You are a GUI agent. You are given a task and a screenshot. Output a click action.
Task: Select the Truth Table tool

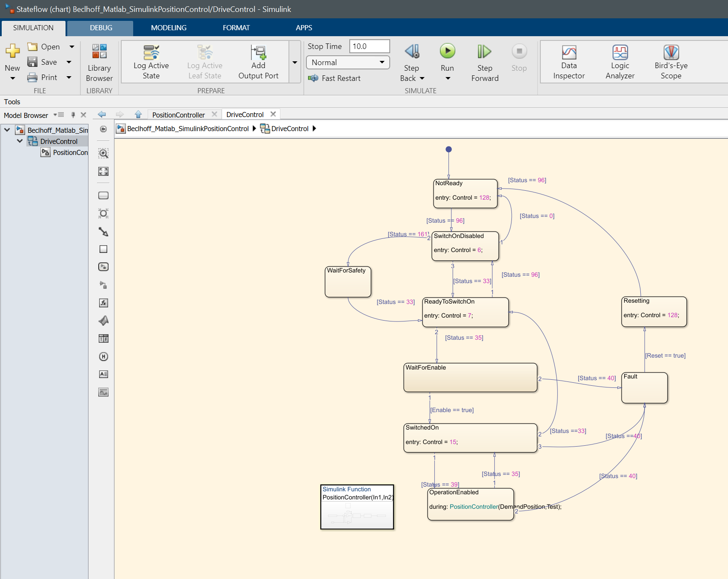coord(103,338)
